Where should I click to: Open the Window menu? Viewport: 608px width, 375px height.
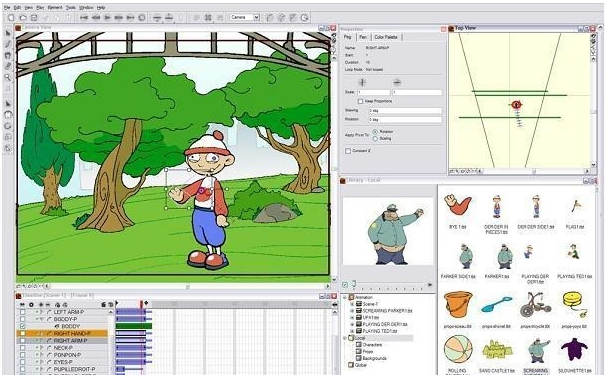click(86, 7)
